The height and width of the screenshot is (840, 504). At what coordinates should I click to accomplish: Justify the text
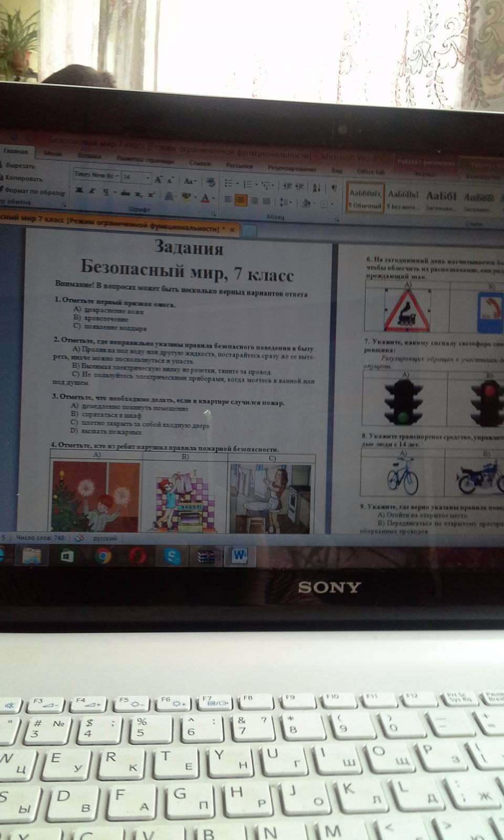(x=266, y=201)
